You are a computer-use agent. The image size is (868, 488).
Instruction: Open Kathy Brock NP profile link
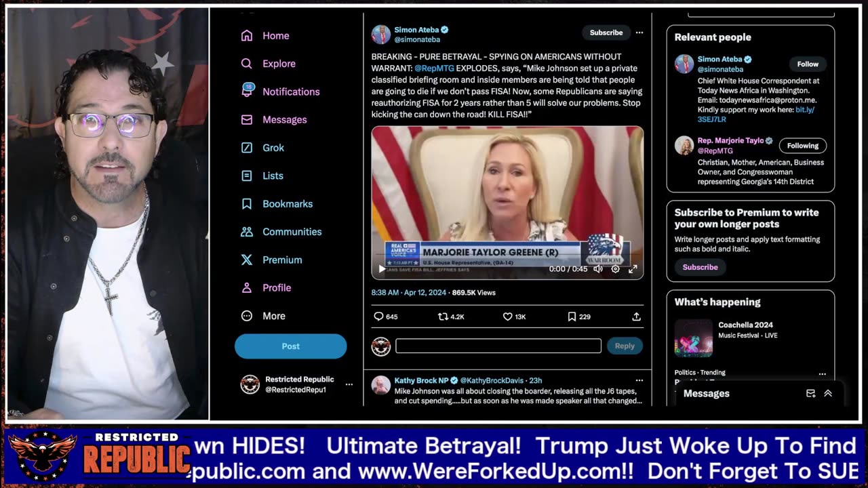pyautogui.click(x=421, y=380)
